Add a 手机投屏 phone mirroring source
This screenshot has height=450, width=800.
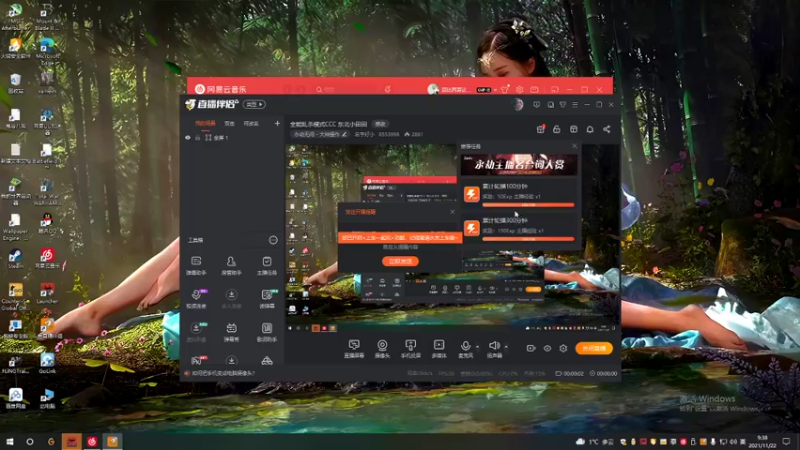410,349
